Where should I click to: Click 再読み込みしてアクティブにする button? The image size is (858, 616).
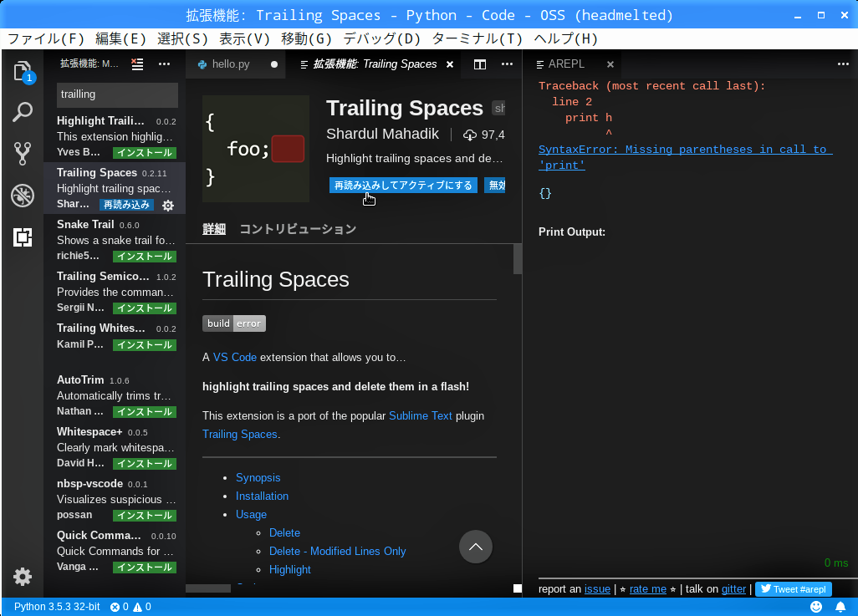click(403, 186)
